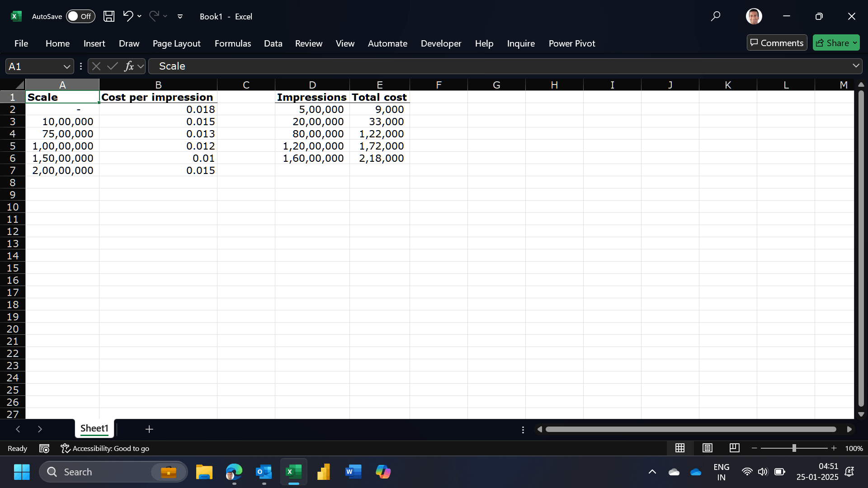Switch to Page Layout view icon
The width and height of the screenshot is (868, 488).
(x=708, y=448)
